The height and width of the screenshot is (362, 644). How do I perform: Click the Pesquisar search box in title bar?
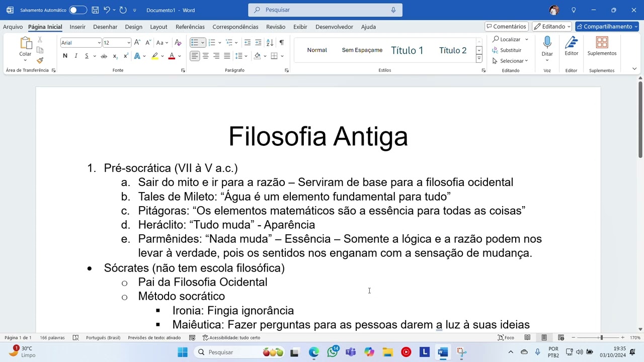coord(325,10)
